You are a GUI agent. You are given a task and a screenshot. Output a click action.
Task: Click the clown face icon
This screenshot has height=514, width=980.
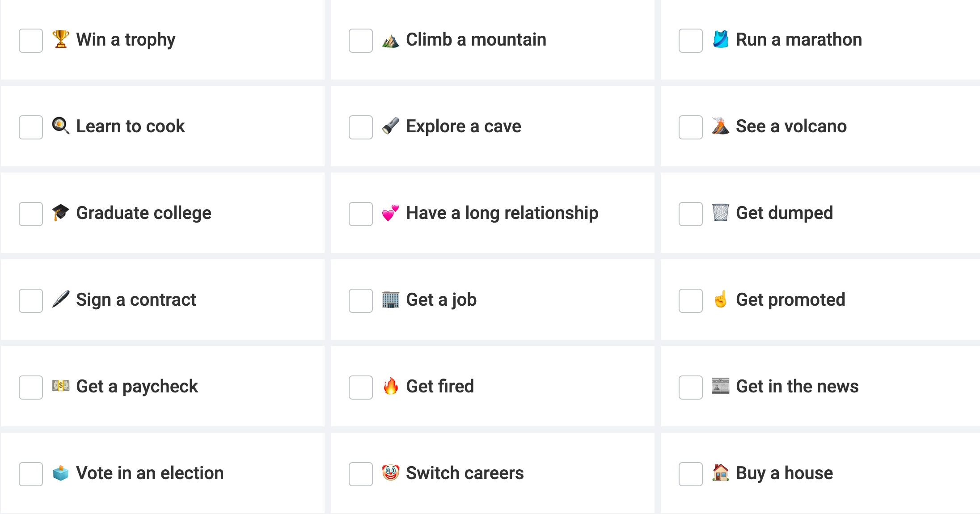[x=390, y=473]
